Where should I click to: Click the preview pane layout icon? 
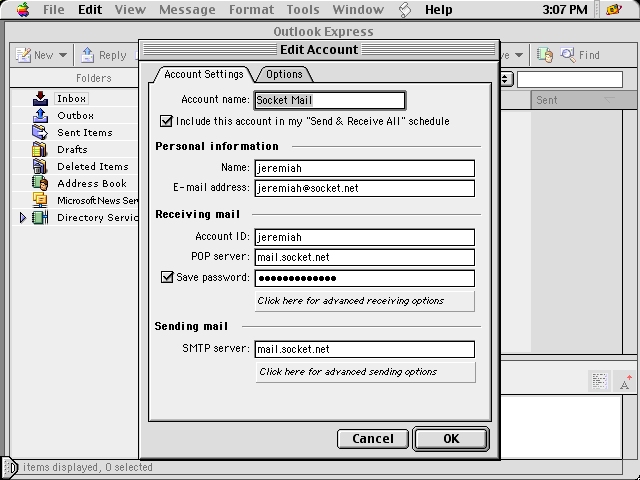pos(599,381)
